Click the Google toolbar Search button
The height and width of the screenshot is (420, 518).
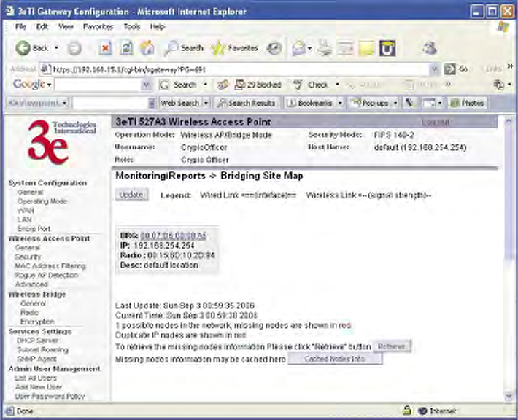179,85
